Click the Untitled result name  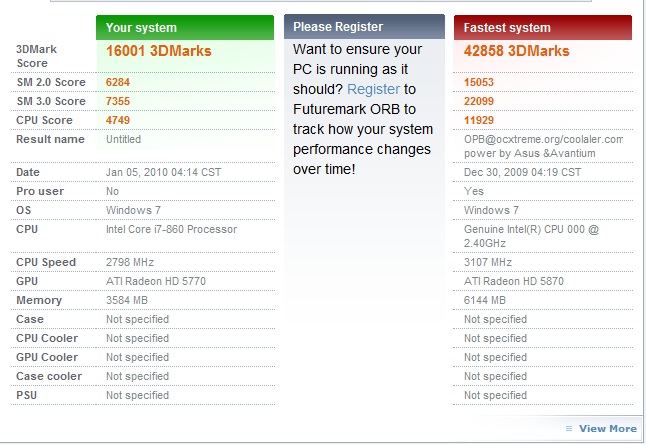123,139
